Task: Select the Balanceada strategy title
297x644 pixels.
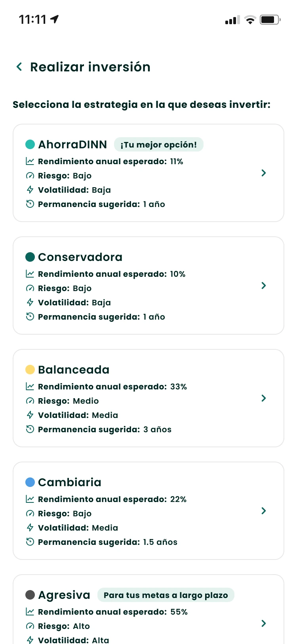Action: tap(74, 370)
